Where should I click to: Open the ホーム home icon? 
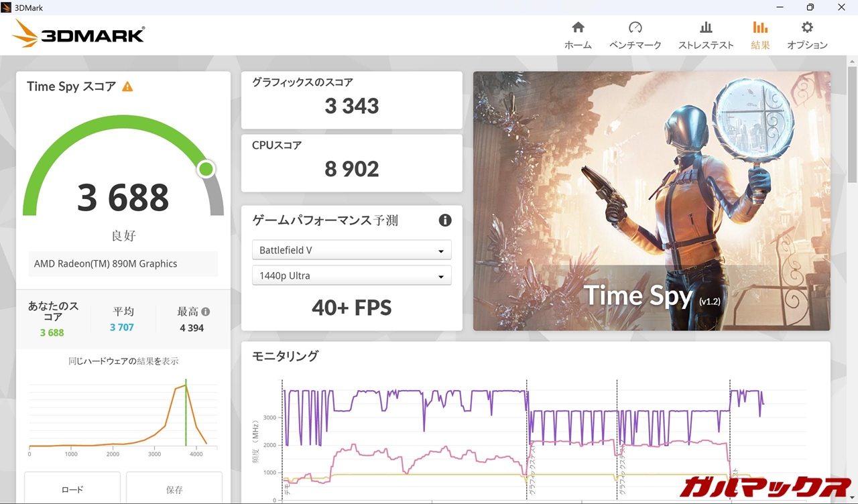pyautogui.click(x=578, y=27)
